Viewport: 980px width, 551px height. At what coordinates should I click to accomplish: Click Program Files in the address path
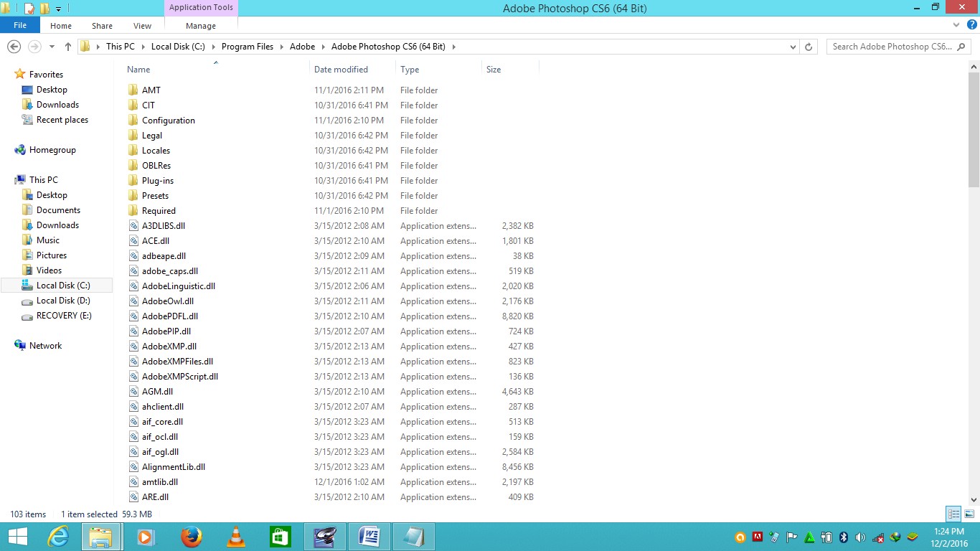click(248, 47)
